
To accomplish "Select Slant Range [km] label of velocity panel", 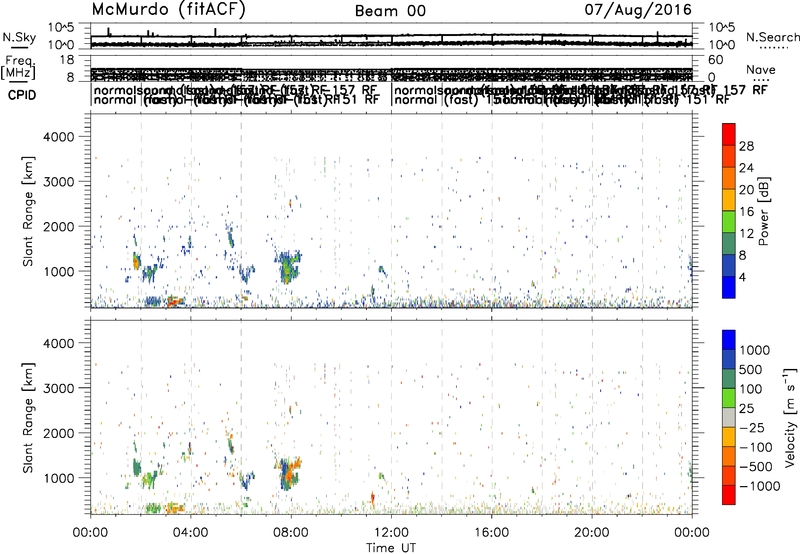I will [28, 418].
